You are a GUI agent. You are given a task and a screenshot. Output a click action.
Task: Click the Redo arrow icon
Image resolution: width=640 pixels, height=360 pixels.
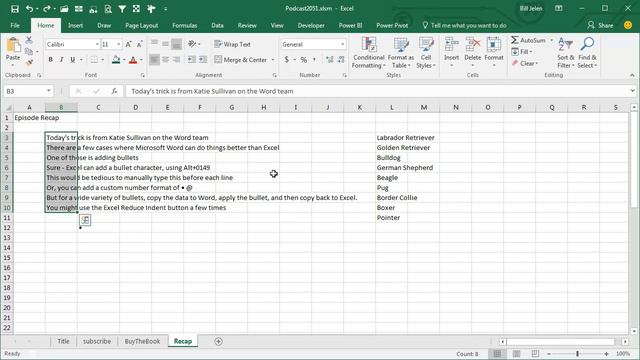(47, 9)
